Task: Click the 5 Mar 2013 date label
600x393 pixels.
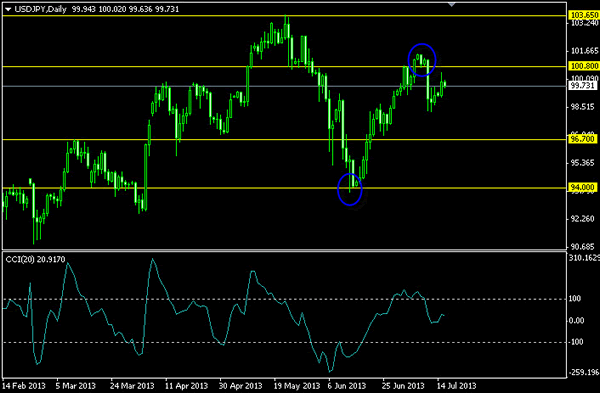Action: (75, 386)
